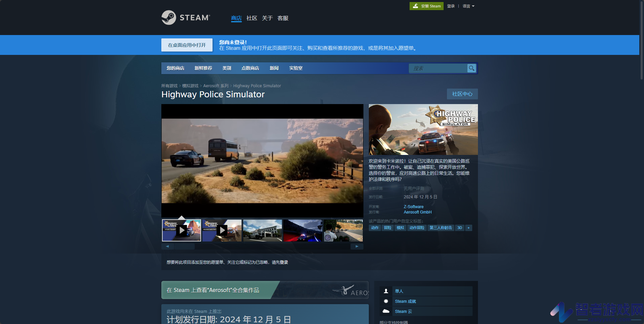Open 点数商店 points shop
644x324 pixels.
pyautogui.click(x=250, y=68)
